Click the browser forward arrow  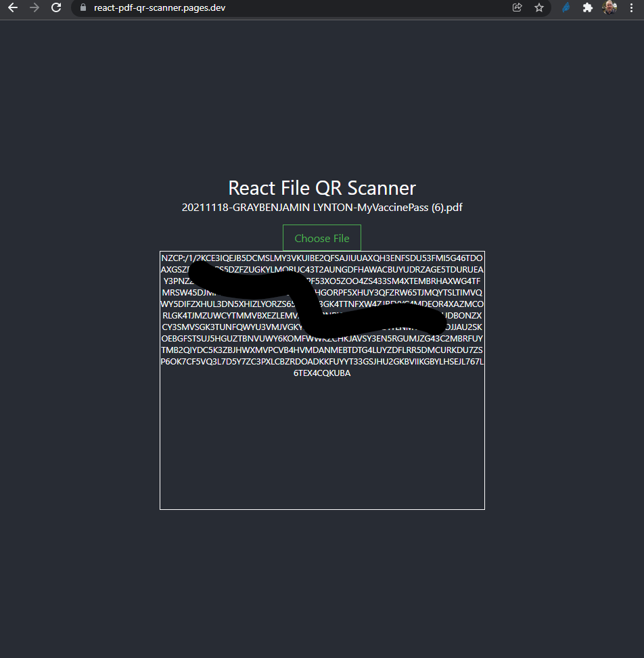(x=34, y=8)
